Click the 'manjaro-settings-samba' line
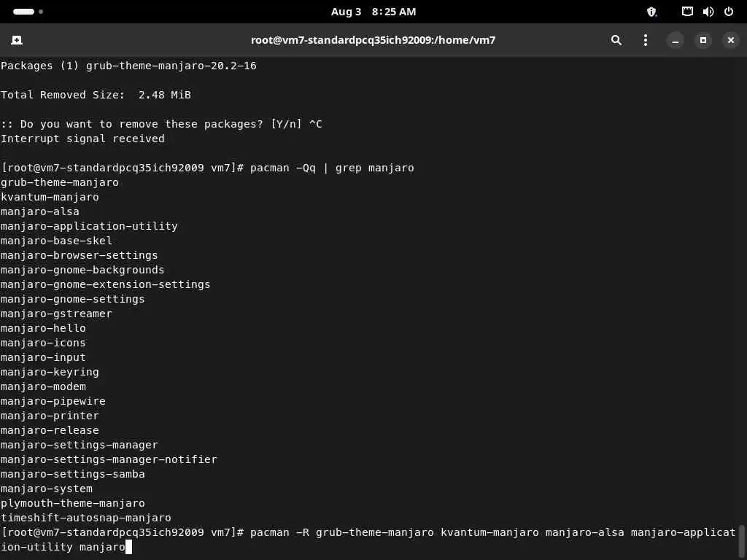 coord(72,474)
